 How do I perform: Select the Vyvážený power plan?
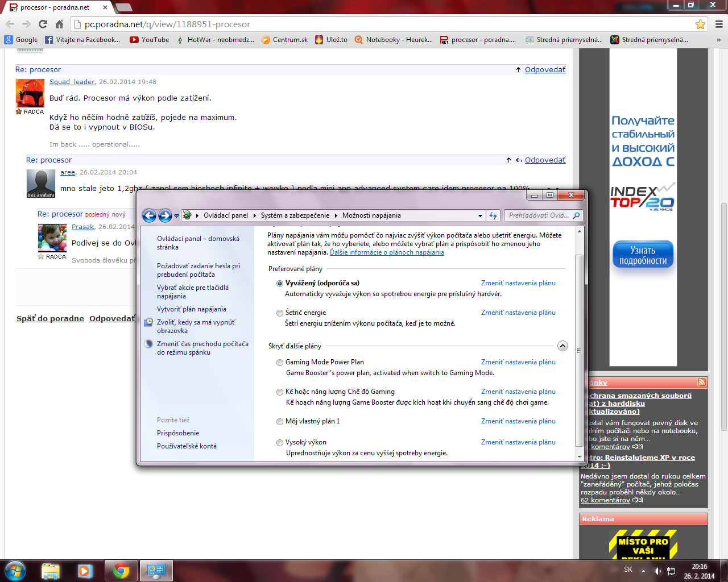pos(280,283)
